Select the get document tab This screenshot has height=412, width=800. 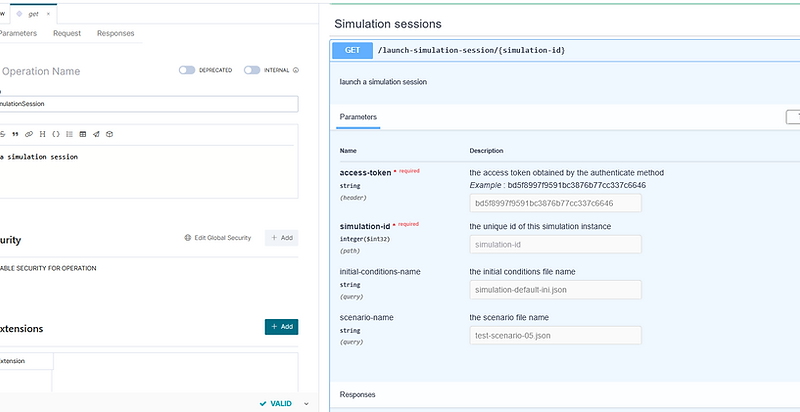[x=33, y=14]
